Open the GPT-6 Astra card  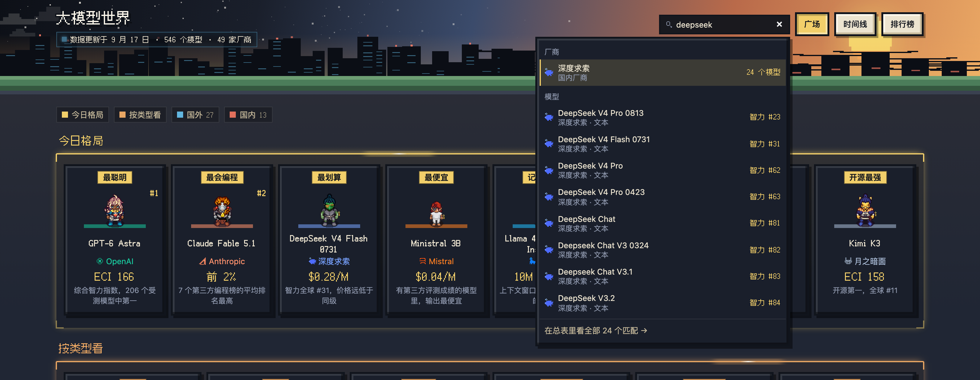tap(115, 240)
